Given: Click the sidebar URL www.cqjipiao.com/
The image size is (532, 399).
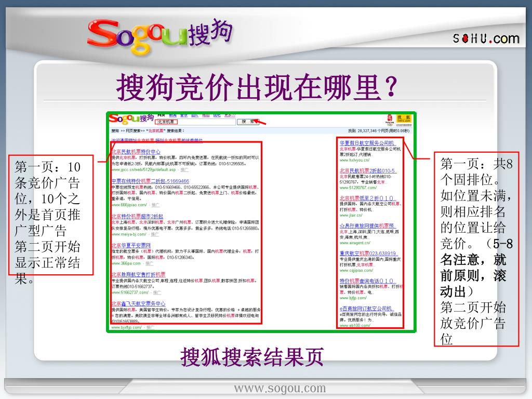Looking at the screenshot, I should click(x=356, y=270).
